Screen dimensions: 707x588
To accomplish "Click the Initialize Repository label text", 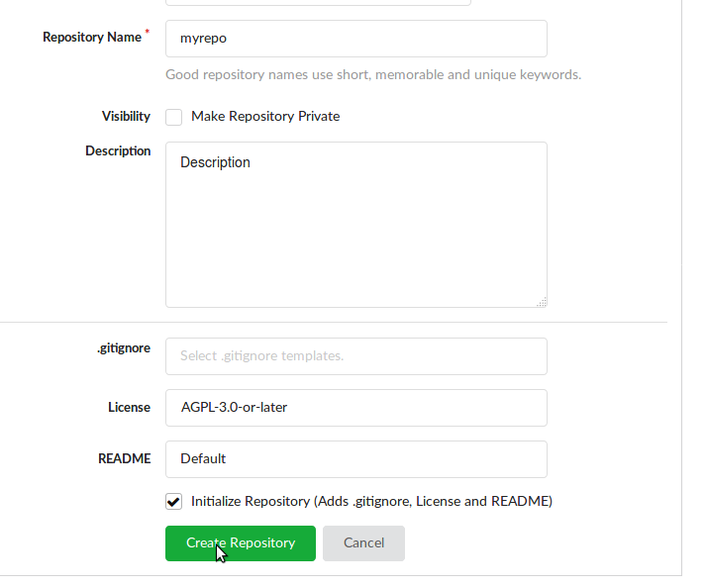I will [x=371, y=502].
